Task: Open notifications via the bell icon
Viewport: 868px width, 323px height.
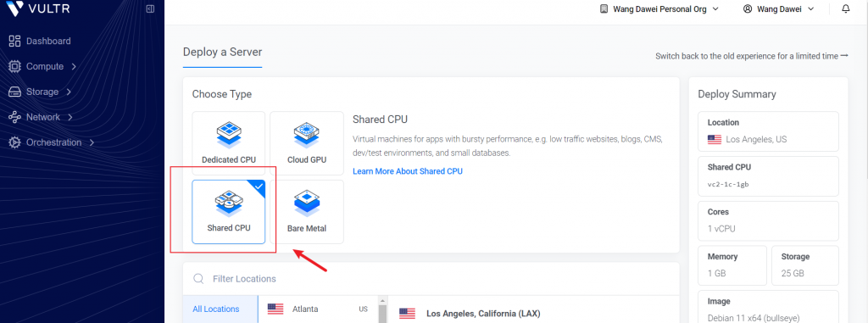Action: coord(845,8)
